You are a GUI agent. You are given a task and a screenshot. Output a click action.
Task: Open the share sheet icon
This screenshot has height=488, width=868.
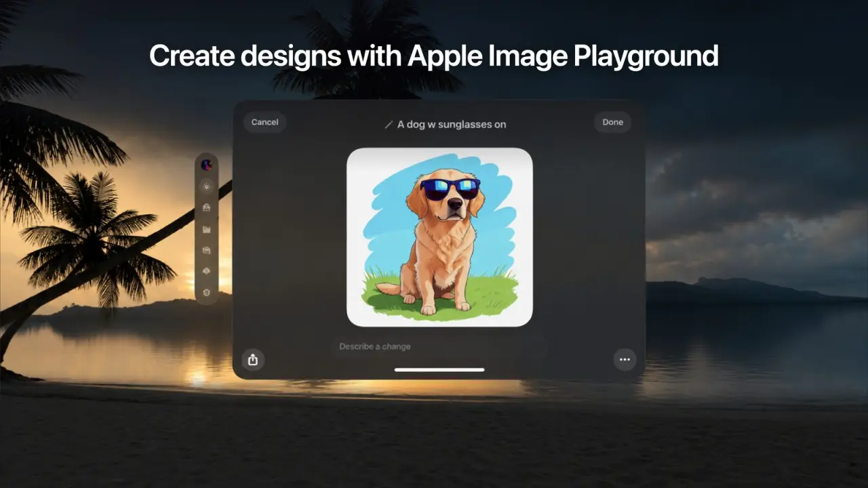253,359
